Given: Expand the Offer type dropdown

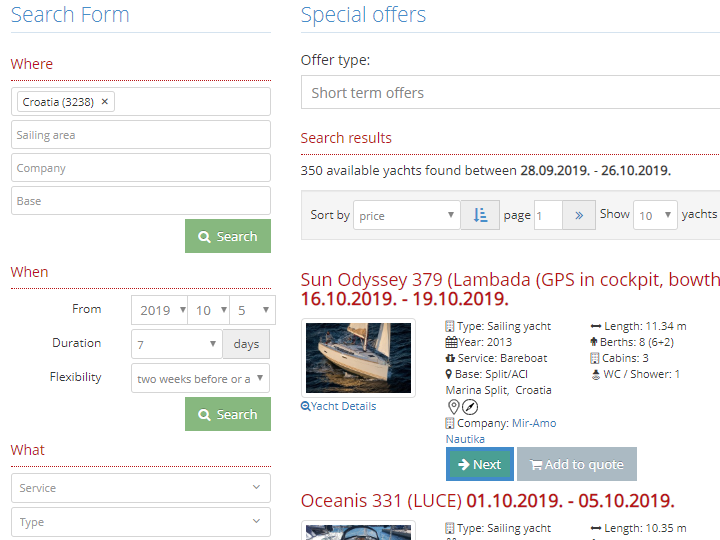Looking at the screenshot, I should click(x=510, y=93).
